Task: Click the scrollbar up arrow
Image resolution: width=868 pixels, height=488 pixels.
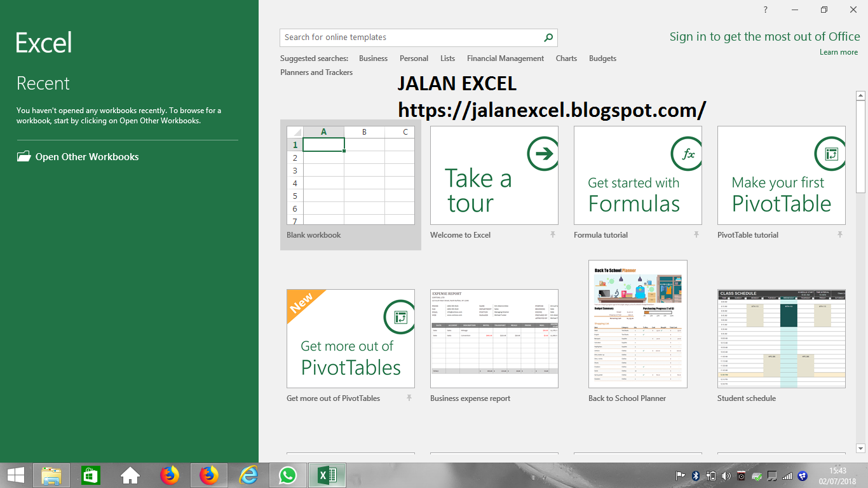Action: (862, 96)
